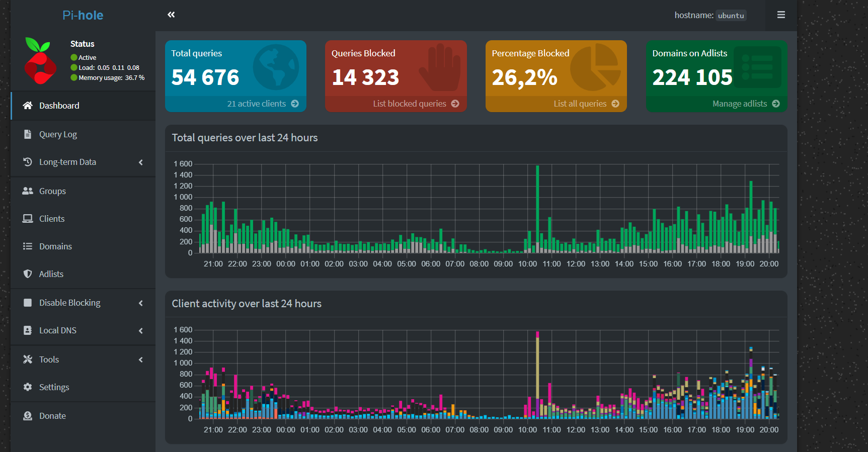This screenshot has height=452, width=868.
Task: Click the 224 105 domains value
Action: tap(692, 77)
